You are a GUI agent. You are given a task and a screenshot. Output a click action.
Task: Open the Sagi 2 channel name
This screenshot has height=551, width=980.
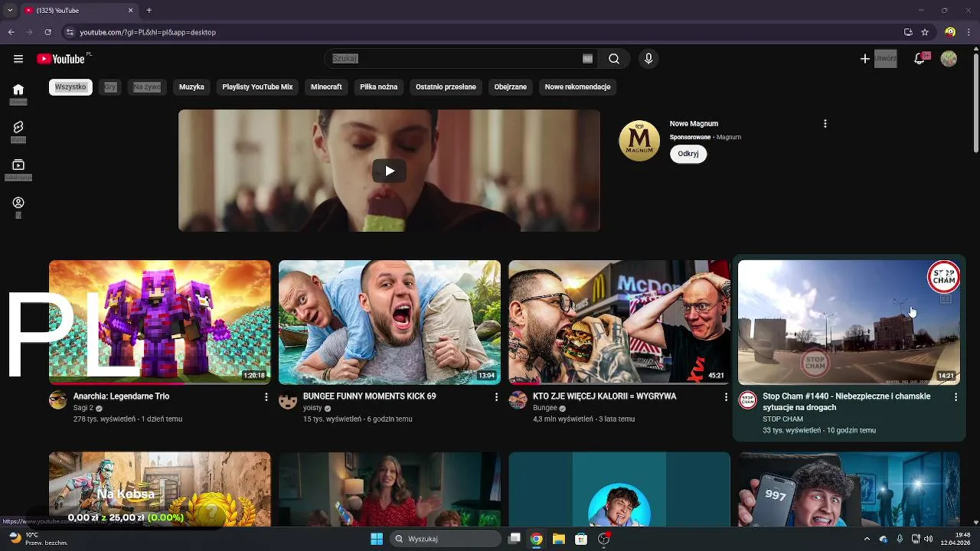pyautogui.click(x=83, y=408)
